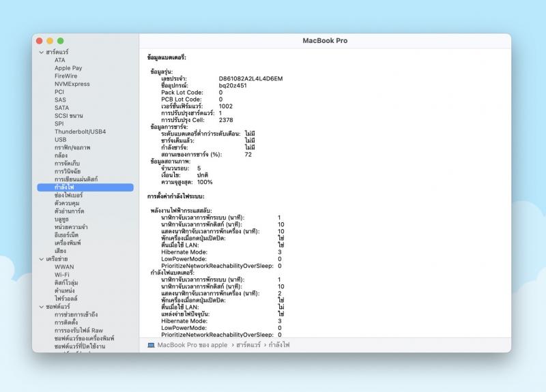Select USB in the sidebar

coord(60,140)
